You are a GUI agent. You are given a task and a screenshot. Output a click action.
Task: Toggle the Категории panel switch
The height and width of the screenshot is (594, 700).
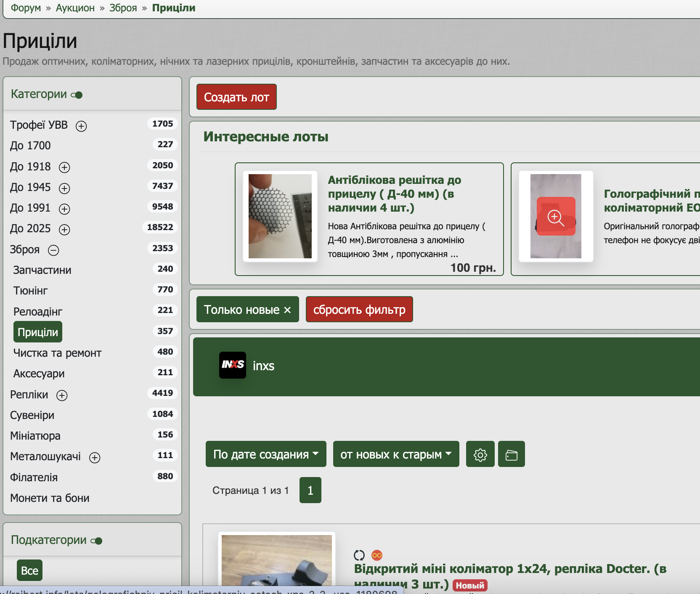(77, 95)
